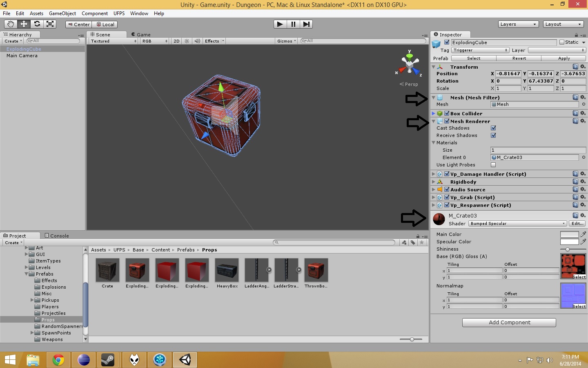Select the Move tool in toolbar
Viewport: 588px width, 368px height.
pyautogui.click(x=24, y=24)
